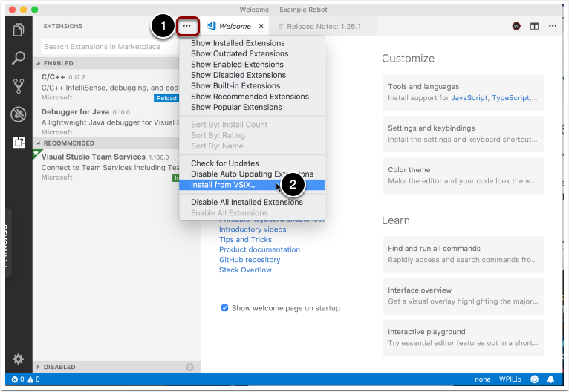The height and width of the screenshot is (392, 569).
Task: Select Visual Studio Team Services extension
Action: click(108, 167)
